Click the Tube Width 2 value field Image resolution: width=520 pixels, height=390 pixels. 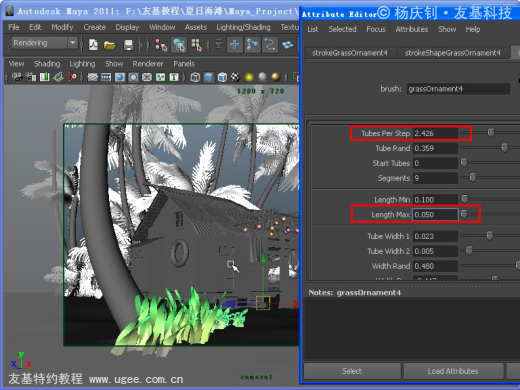[435, 251]
